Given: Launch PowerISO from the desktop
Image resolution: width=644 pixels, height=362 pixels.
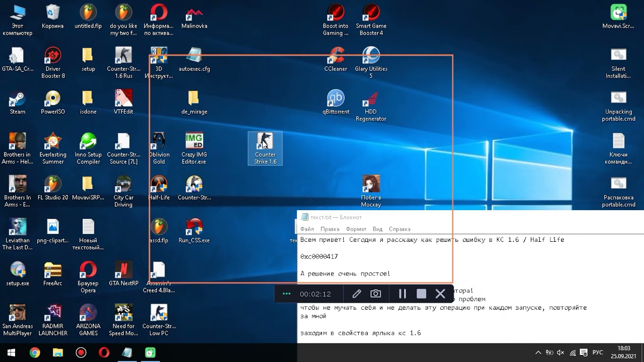Looking at the screenshot, I should tap(53, 103).
